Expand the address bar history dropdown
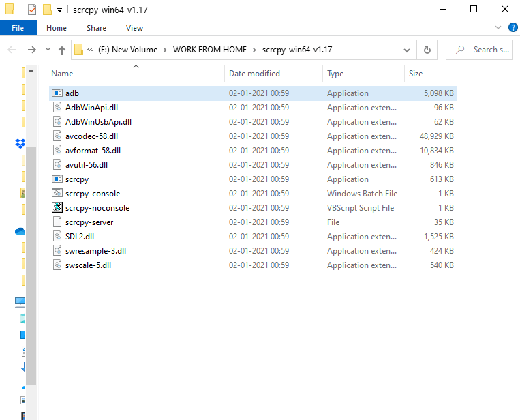 tap(407, 50)
